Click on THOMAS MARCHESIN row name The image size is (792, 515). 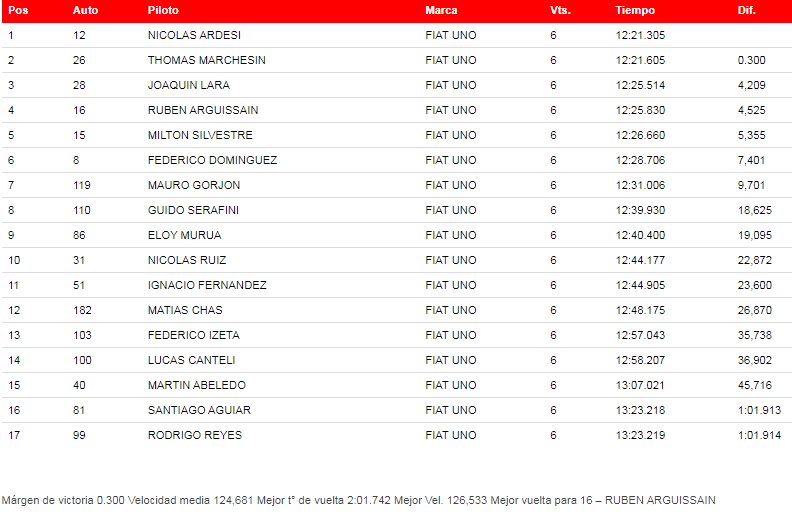(x=206, y=60)
